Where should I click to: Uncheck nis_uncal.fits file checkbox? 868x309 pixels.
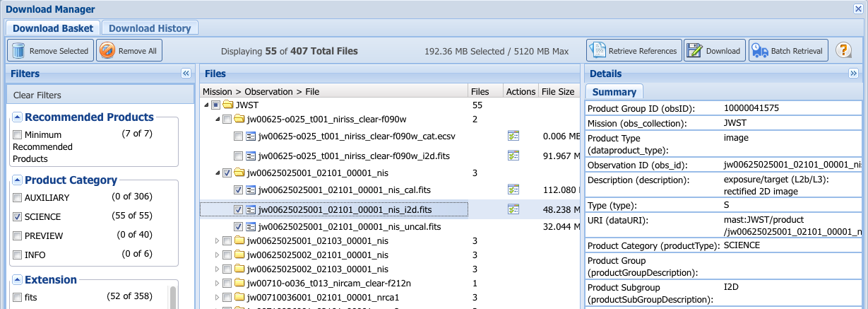coord(238,227)
